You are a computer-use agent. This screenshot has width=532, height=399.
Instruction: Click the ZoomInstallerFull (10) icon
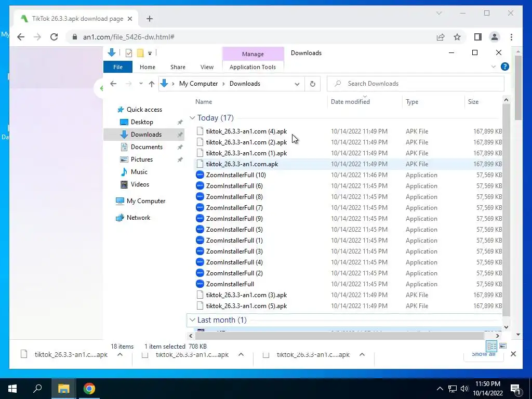(200, 175)
